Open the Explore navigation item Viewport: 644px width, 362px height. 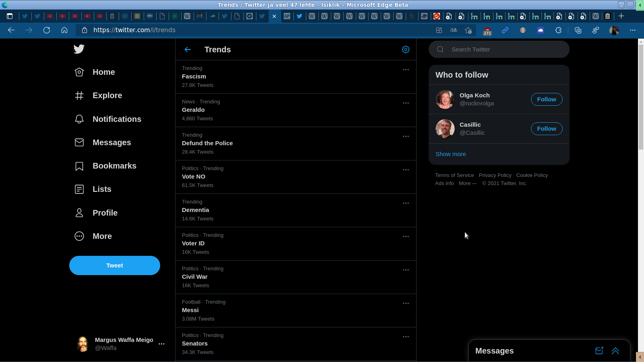pyautogui.click(x=107, y=95)
